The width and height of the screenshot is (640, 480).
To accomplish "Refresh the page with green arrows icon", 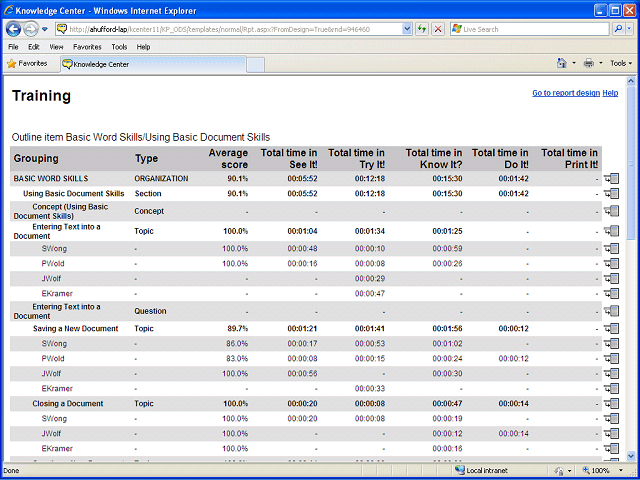I will [422, 29].
